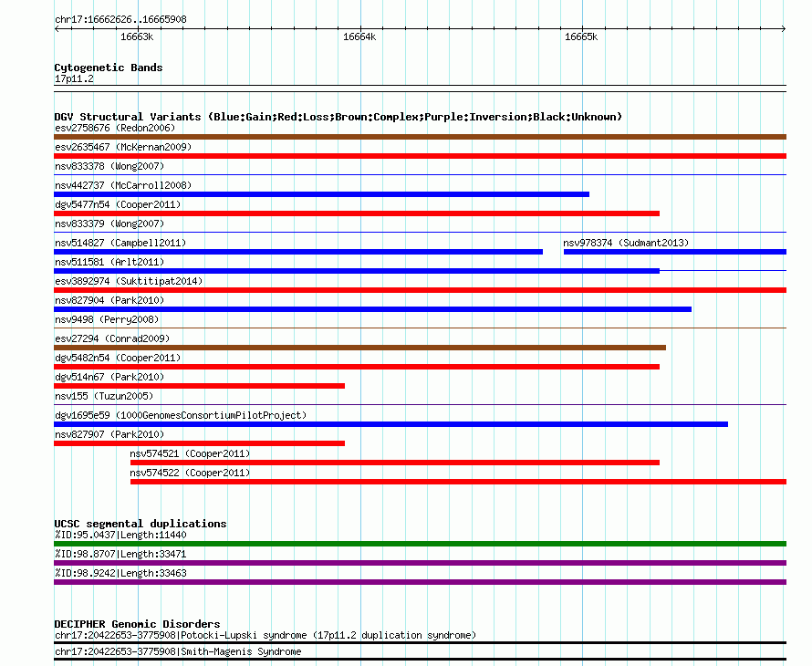Viewport: 812px width, 666px height.
Task: Select variant label nsv827904 (Park2010)
Action: click(x=109, y=300)
